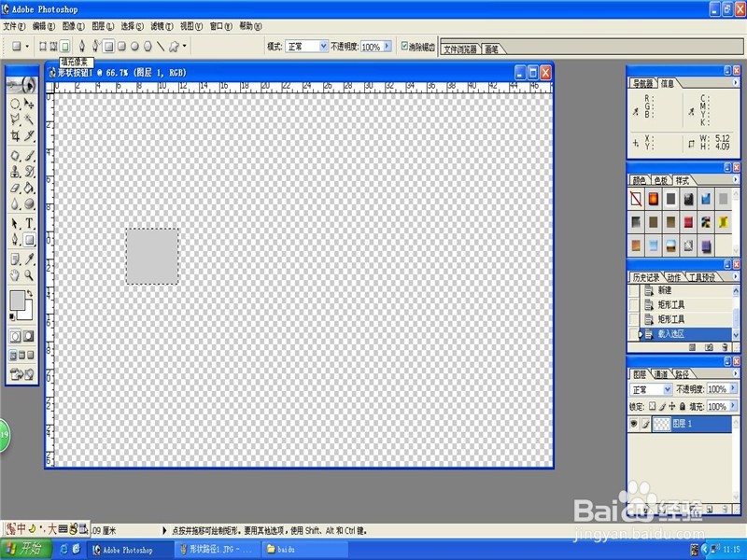
Task: Select the Crop tool
Action: pyautogui.click(x=15, y=136)
